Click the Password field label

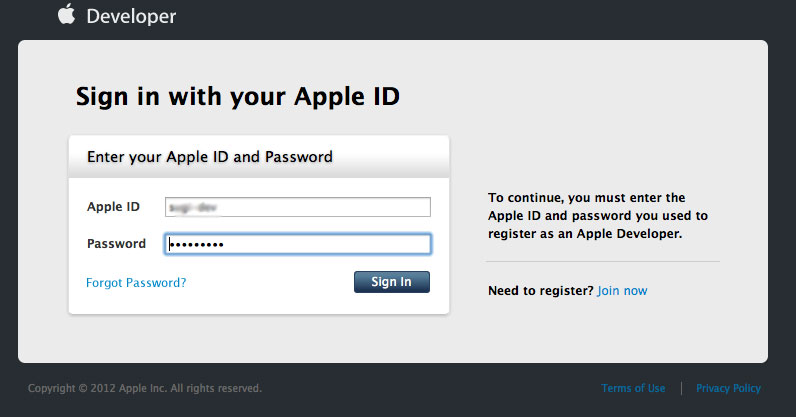point(116,244)
